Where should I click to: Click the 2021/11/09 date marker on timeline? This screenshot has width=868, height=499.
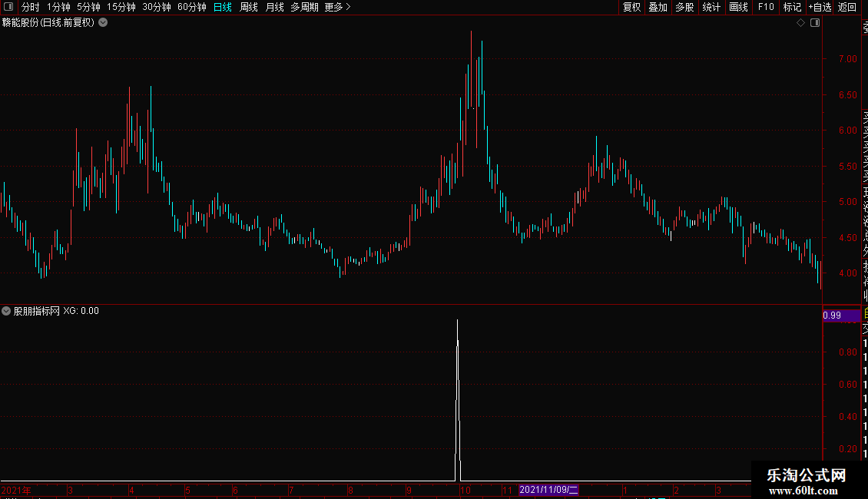548,490
